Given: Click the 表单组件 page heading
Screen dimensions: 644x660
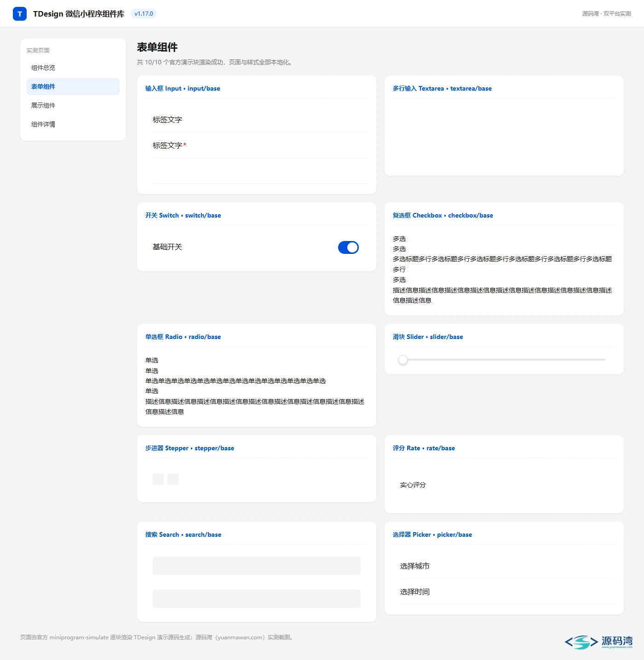Looking at the screenshot, I should pyautogui.click(x=157, y=47).
